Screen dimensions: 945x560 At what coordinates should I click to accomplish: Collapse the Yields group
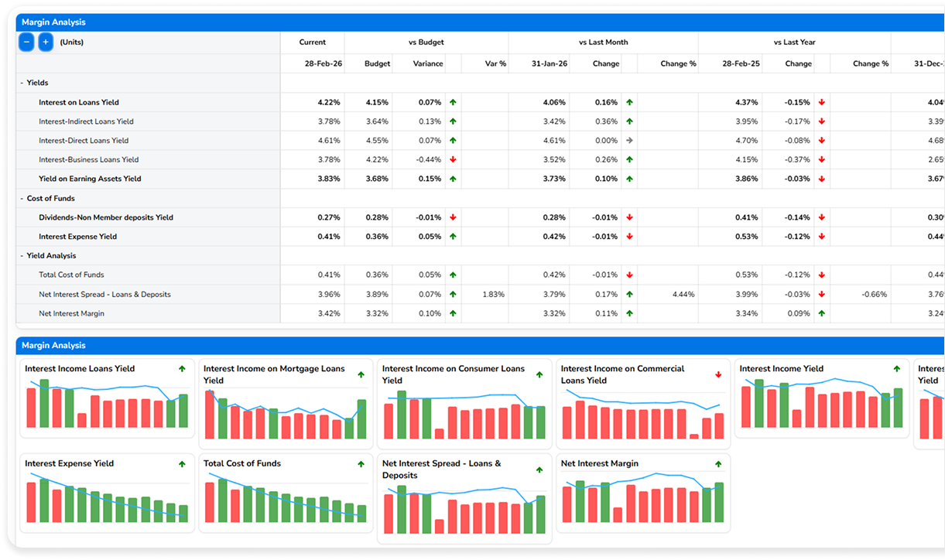(22, 83)
